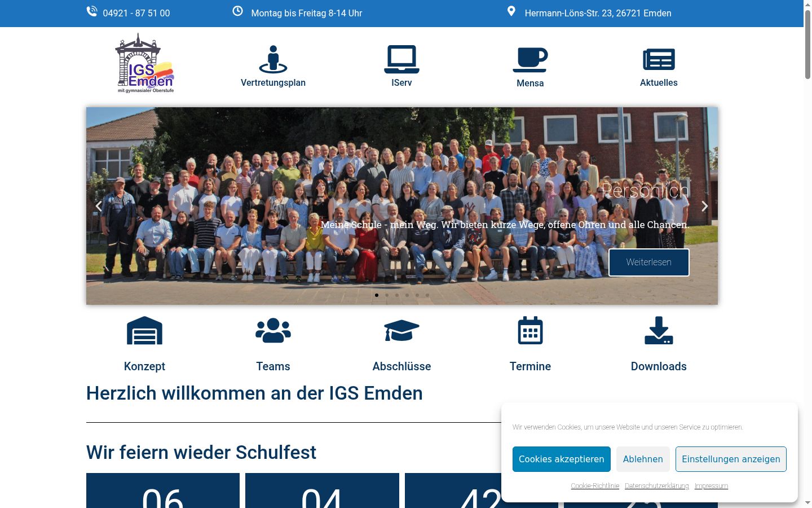
Task: Click the Termine calendar icon
Action: pos(530,330)
